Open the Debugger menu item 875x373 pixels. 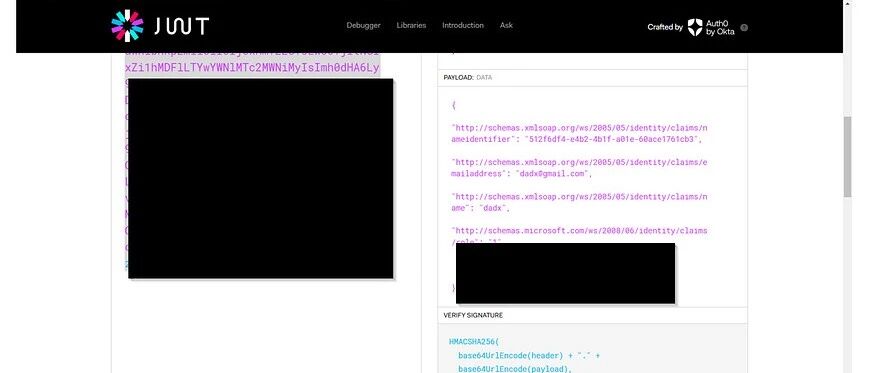(363, 26)
